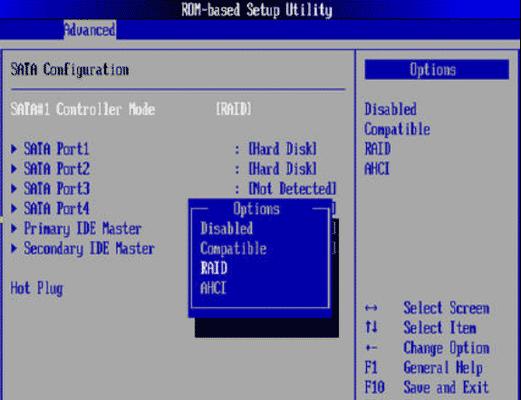Click Secondary IDE Master arrow icon
The height and width of the screenshot is (400, 521).
coord(14,248)
